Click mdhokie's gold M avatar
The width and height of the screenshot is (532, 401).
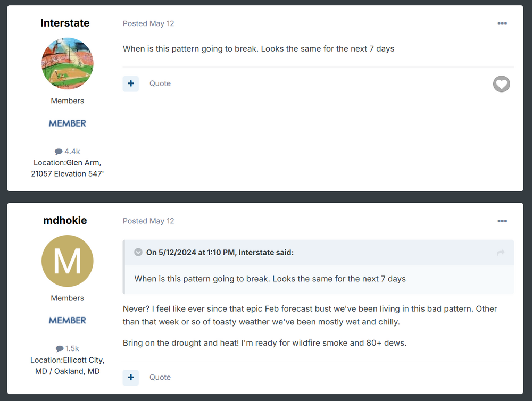click(x=67, y=261)
